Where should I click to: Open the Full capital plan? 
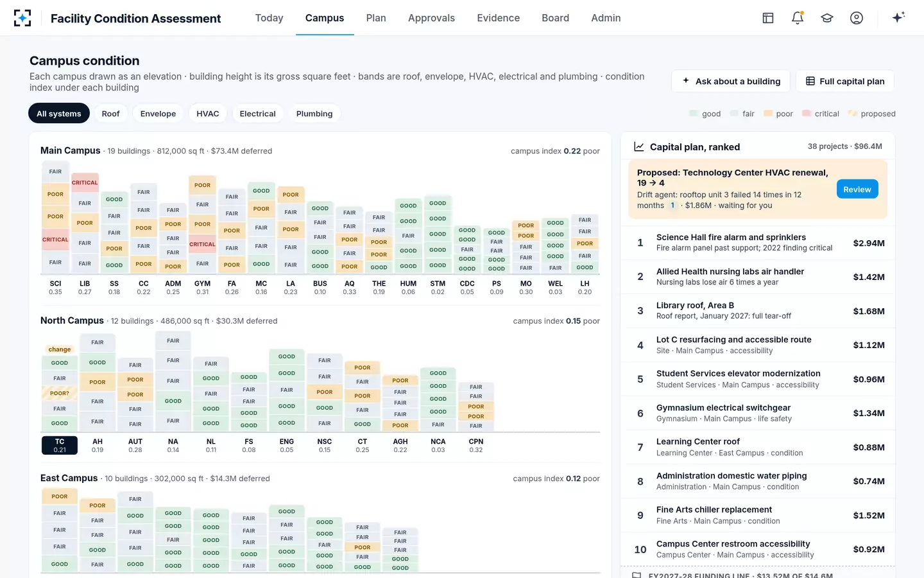845,81
